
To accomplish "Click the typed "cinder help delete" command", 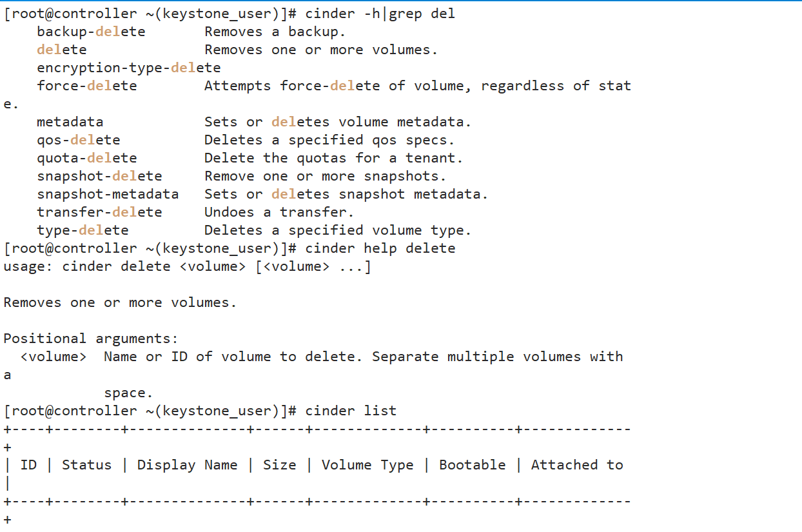I will pos(380,248).
